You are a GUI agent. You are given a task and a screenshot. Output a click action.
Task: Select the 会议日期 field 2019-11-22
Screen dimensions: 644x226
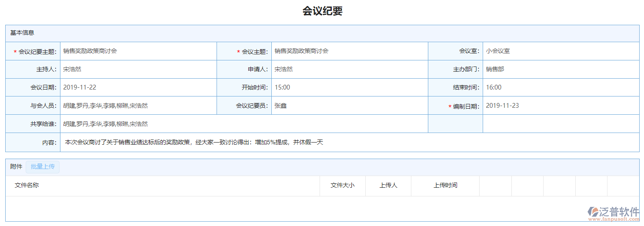point(138,87)
